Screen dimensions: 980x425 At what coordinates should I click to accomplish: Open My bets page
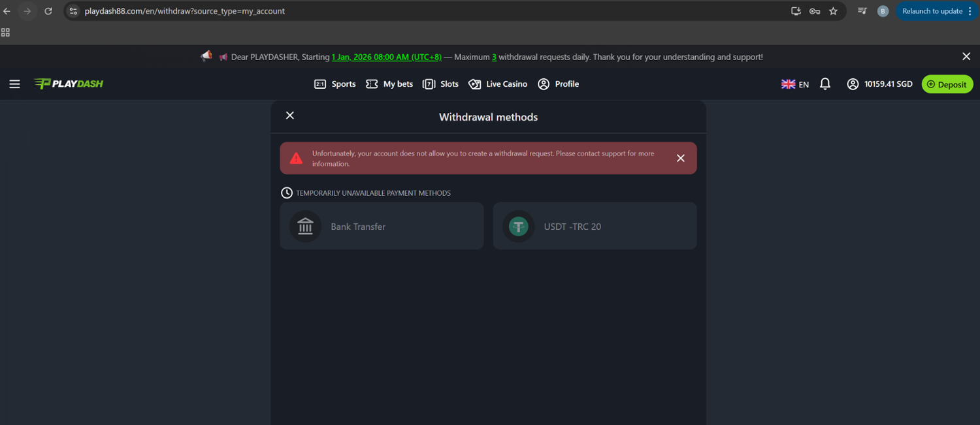click(x=389, y=84)
